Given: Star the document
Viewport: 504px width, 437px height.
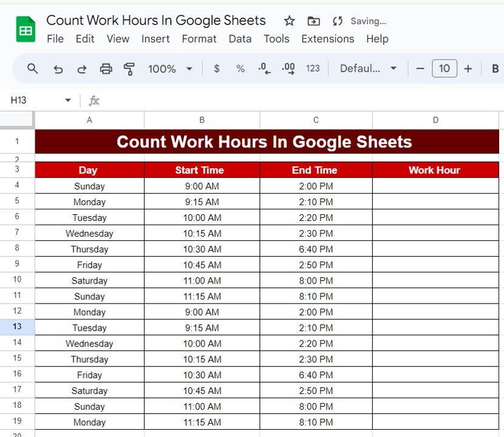Looking at the screenshot, I should (289, 21).
